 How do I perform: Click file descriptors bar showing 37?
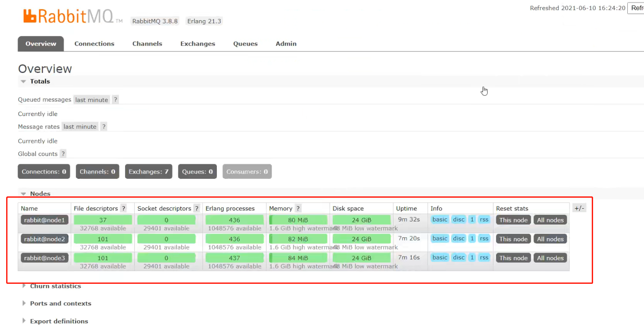pos(103,220)
